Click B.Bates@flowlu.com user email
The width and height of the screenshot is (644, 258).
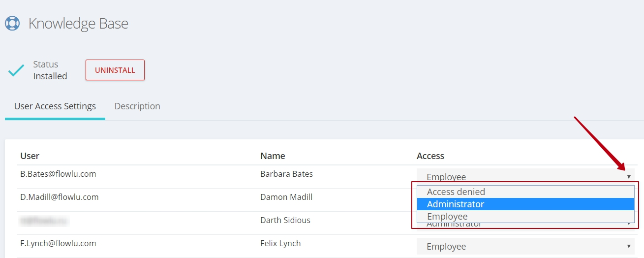click(x=58, y=174)
